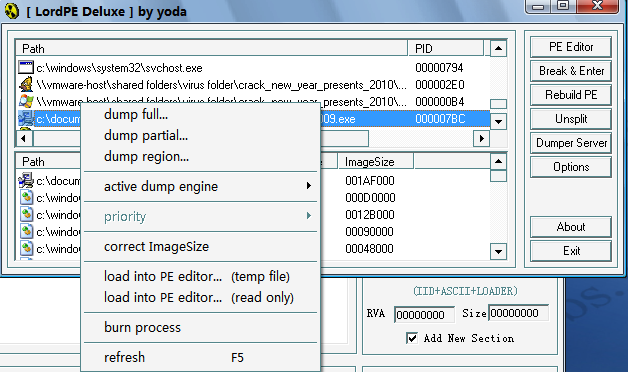The width and height of the screenshot is (628, 372).
Task: Click the RVA input field
Action: click(x=424, y=314)
